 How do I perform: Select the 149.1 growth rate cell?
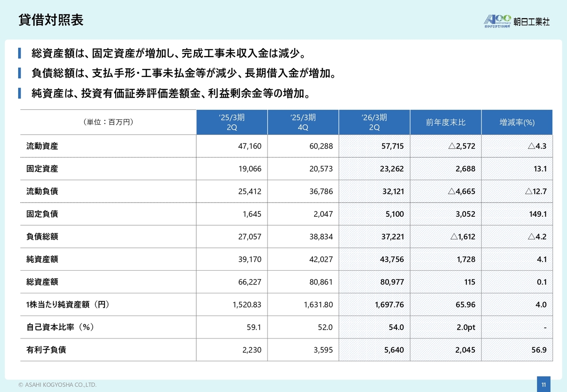[537, 214]
